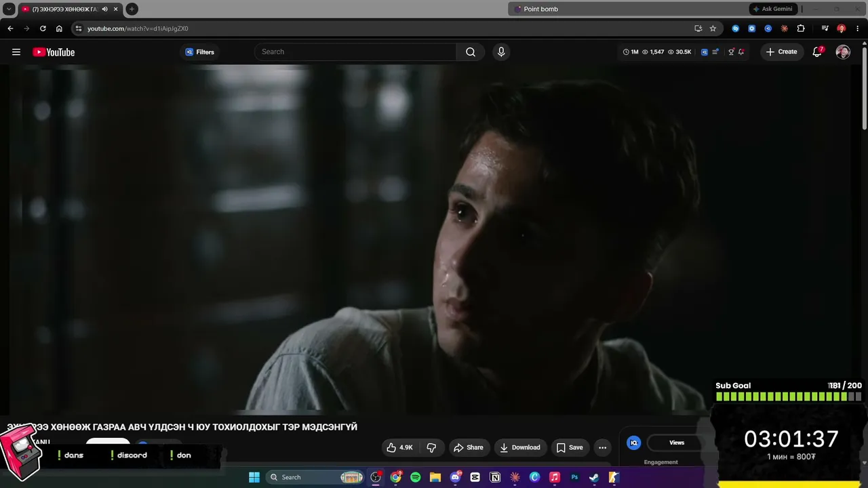868x488 pixels.
Task: Open the media controls button
Action: point(825,28)
